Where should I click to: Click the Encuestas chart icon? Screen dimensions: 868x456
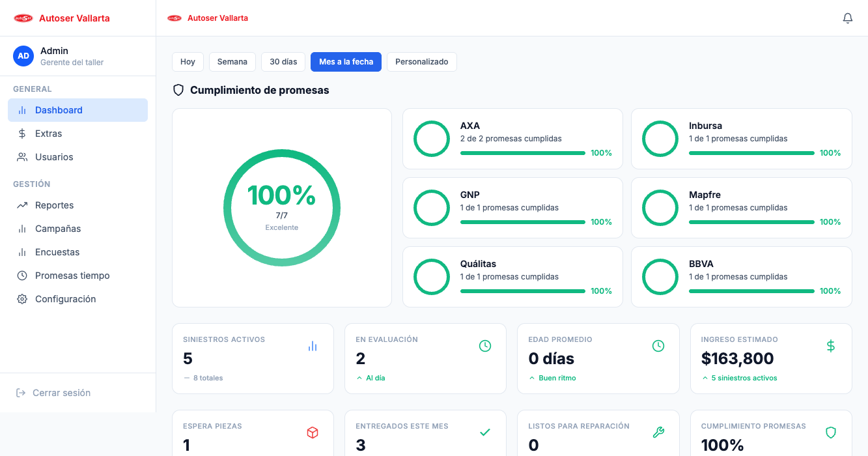pyautogui.click(x=22, y=252)
